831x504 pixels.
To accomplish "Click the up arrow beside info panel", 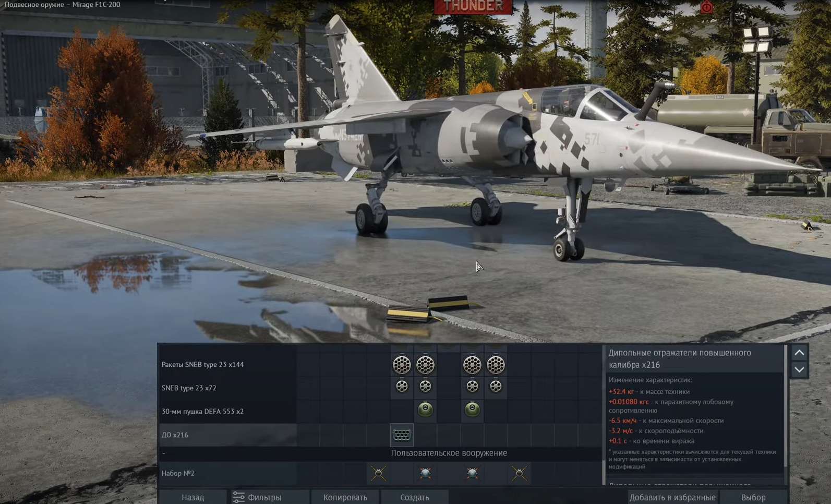I will pos(799,353).
